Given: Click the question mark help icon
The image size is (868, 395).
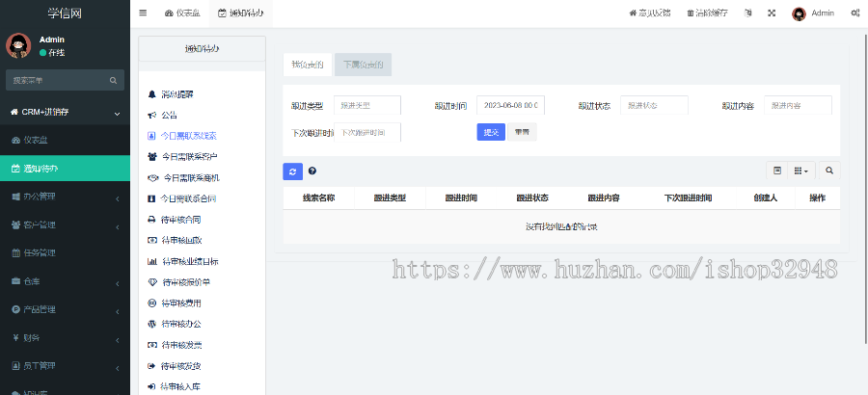Looking at the screenshot, I should tap(312, 171).
